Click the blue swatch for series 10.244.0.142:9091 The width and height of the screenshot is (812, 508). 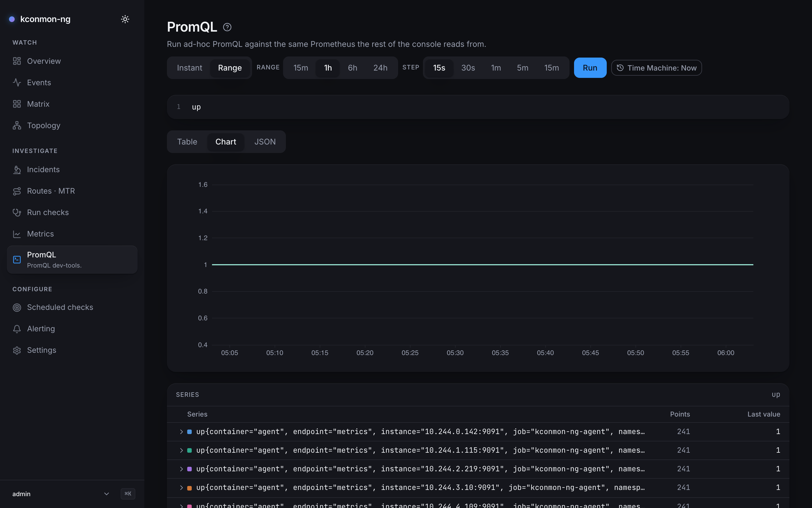tap(189, 432)
